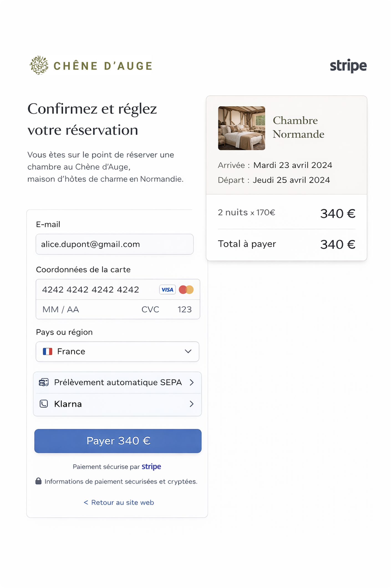Click the Stripe logo at top right
Viewport: 392px width, 588px height.
(348, 66)
